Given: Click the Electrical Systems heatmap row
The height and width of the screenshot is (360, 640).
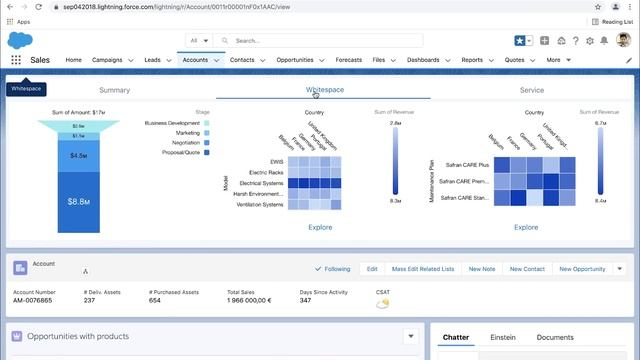Looking at the screenshot, I should (314, 183).
